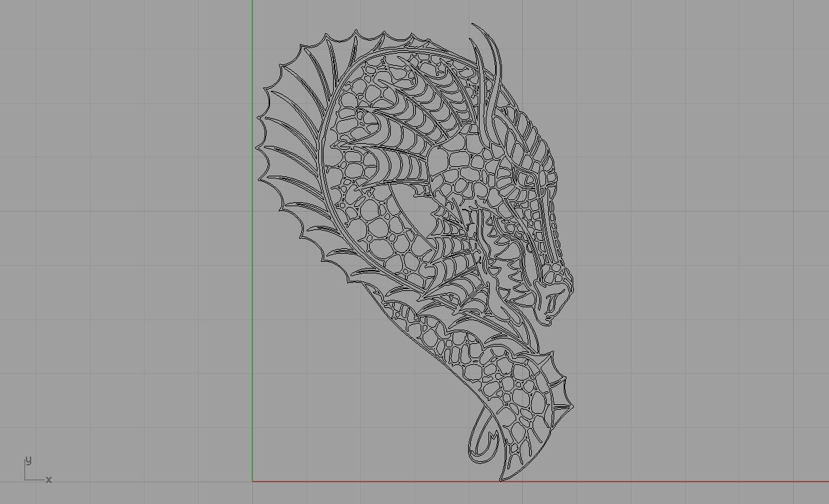
Task: Click the dragon's eye
Action: click(524, 179)
